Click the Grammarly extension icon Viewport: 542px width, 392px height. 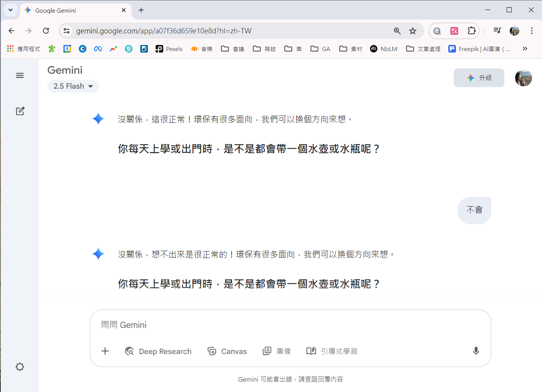tap(437, 31)
